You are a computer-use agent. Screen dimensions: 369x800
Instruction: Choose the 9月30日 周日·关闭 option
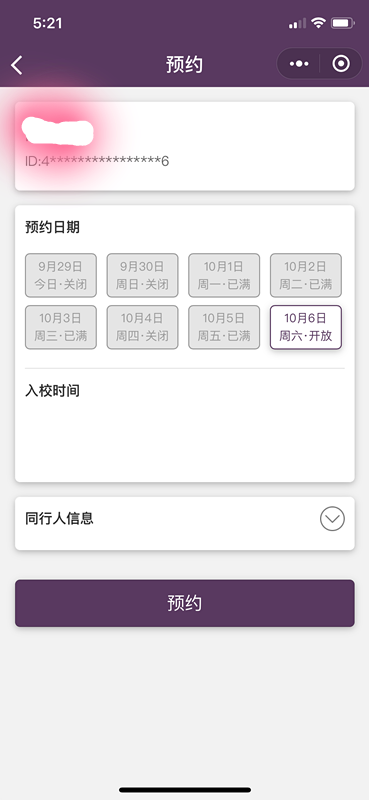[142, 275]
